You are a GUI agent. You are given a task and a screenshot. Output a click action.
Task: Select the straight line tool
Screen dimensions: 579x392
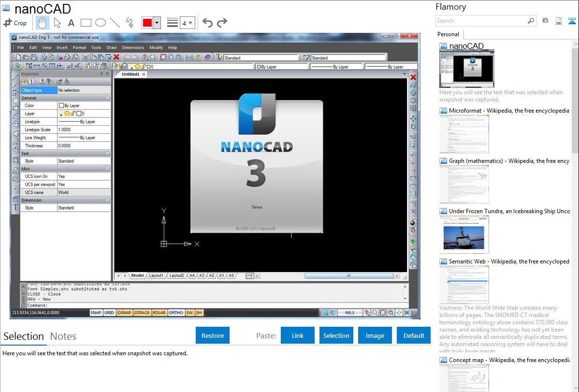tap(115, 23)
